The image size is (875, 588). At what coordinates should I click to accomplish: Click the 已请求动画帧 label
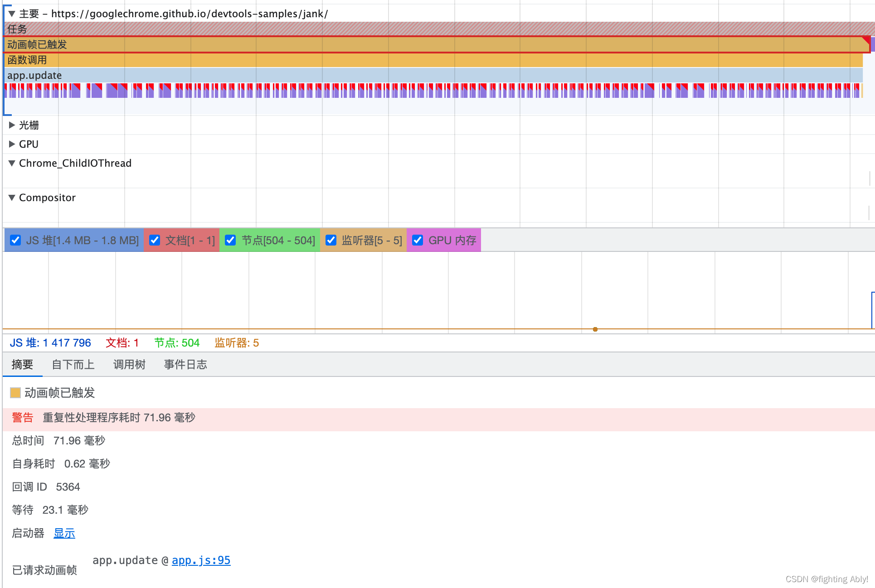(44, 570)
